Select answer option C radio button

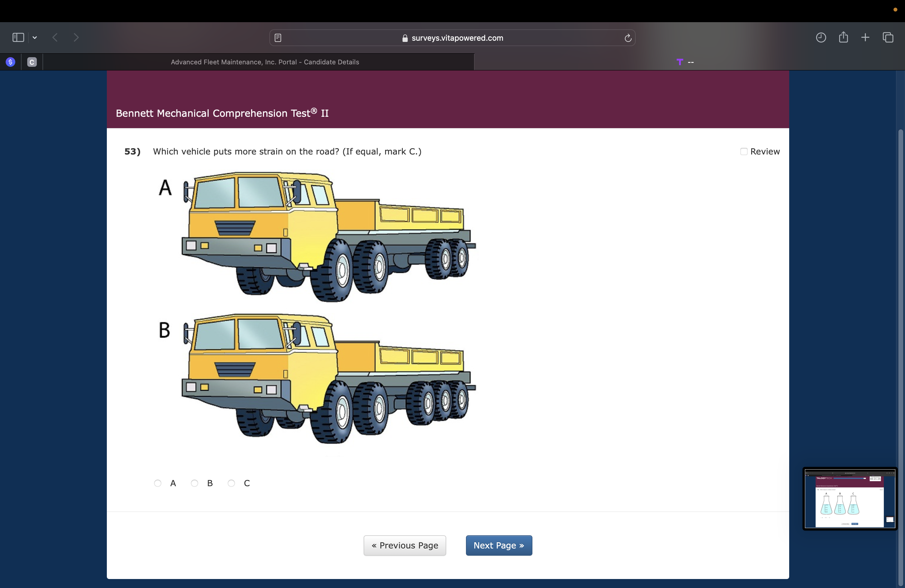[x=231, y=483]
